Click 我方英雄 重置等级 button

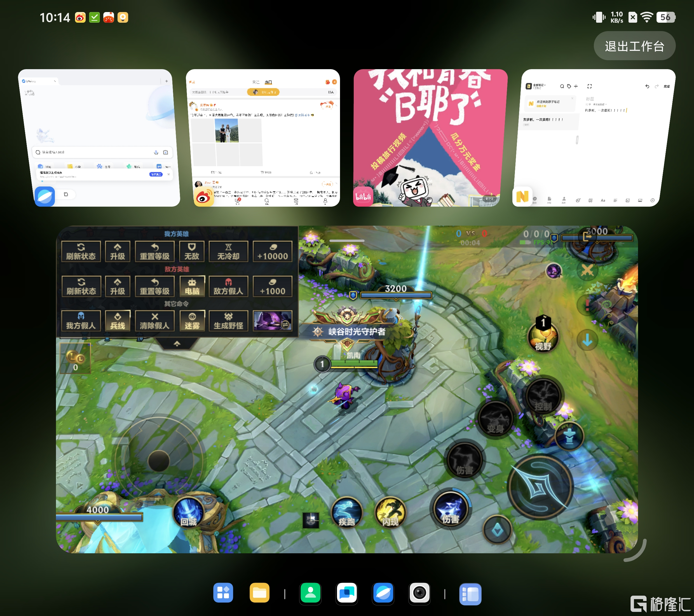pyautogui.click(x=154, y=251)
